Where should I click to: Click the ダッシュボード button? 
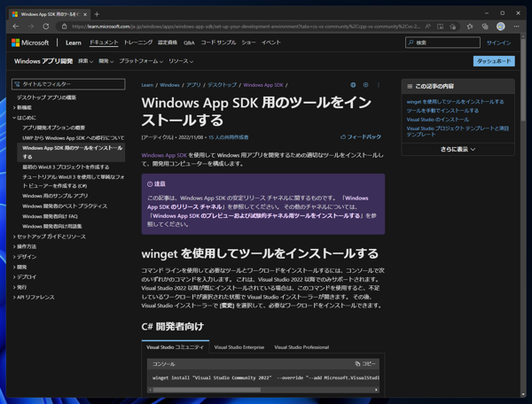[x=494, y=61]
